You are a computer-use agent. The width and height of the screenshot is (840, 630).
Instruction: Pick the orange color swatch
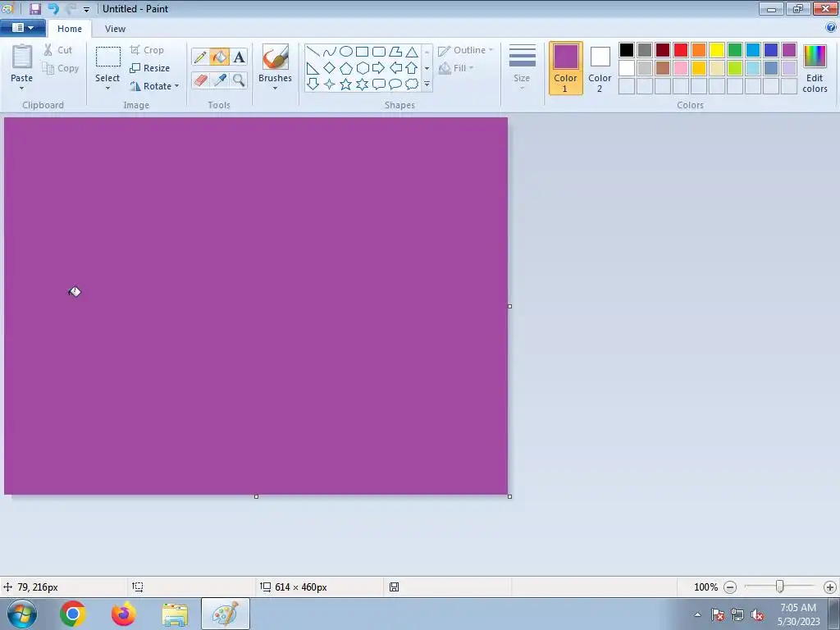coord(699,50)
